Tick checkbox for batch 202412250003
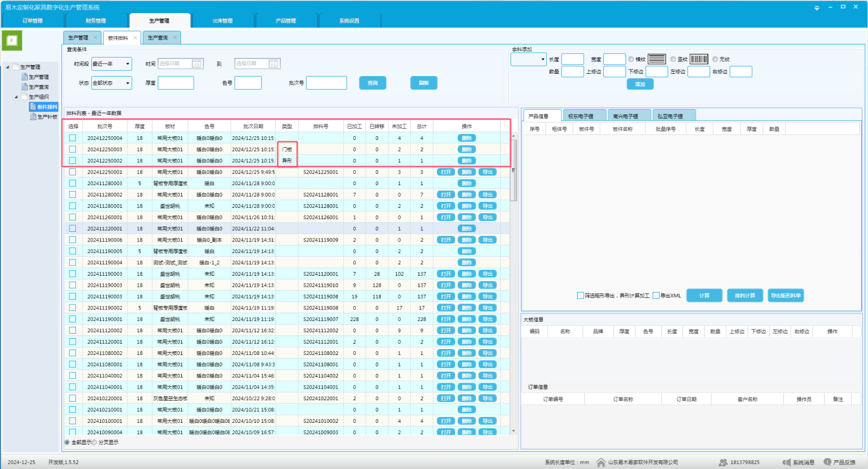Image resolution: width=868 pixels, height=469 pixels. pos(73,149)
